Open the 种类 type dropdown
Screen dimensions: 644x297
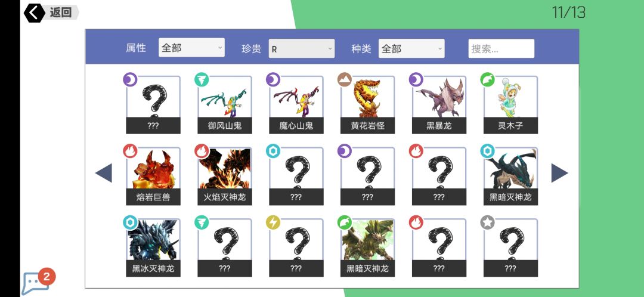(x=411, y=48)
